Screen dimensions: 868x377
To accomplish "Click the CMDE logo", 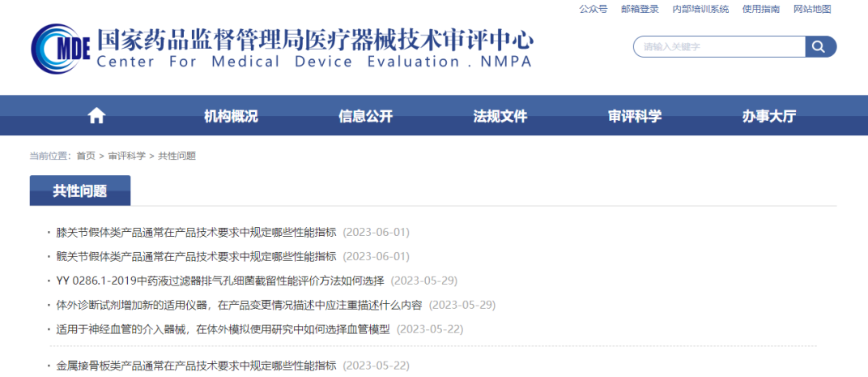I will click(61, 48).
